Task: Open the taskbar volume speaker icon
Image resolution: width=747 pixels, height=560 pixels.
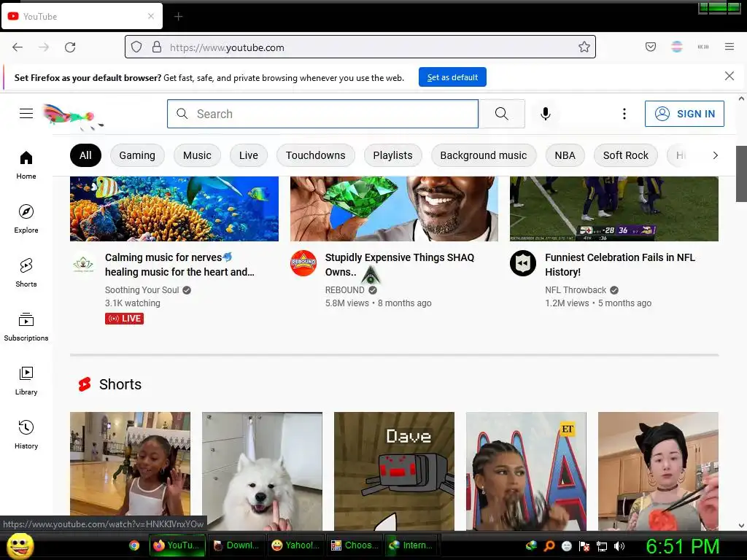Action: point(619,546)
